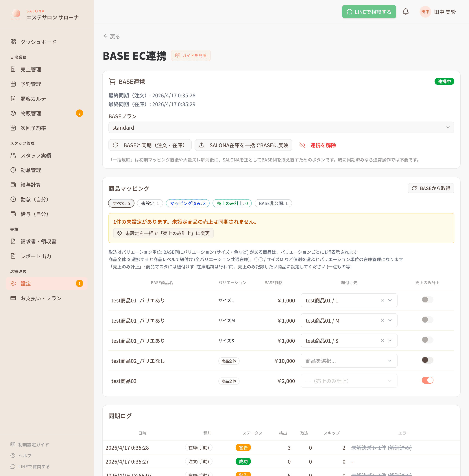Click the BASE連携 shopping cart icon
469x476 pixels.
point(112,81)
